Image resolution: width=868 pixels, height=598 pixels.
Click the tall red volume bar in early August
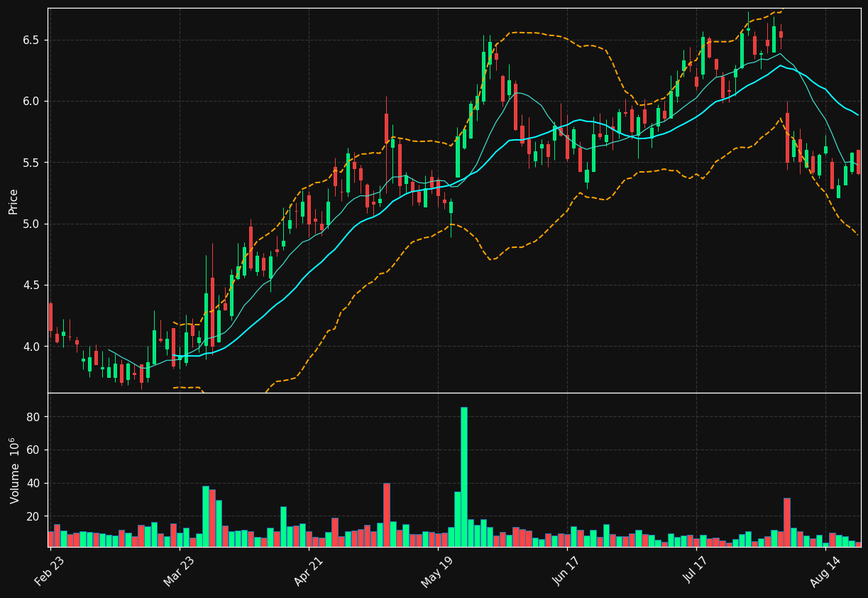[x=787, y=522]
